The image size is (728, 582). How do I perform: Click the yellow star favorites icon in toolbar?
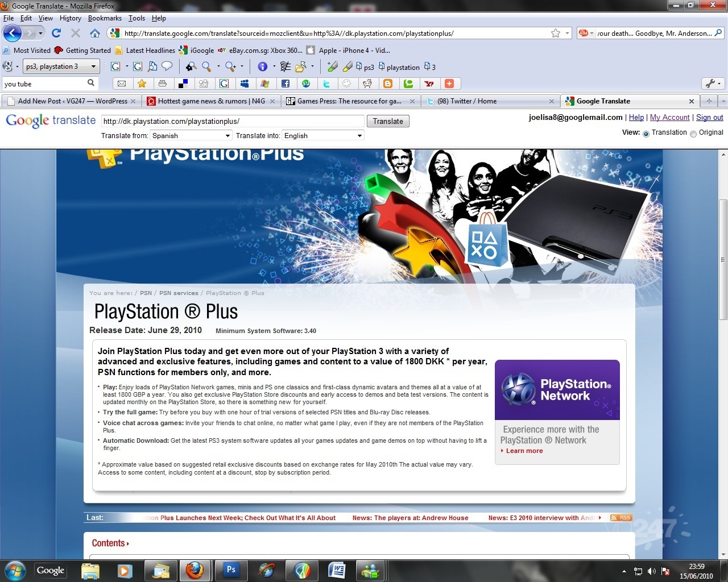click(x=142, y=84)
